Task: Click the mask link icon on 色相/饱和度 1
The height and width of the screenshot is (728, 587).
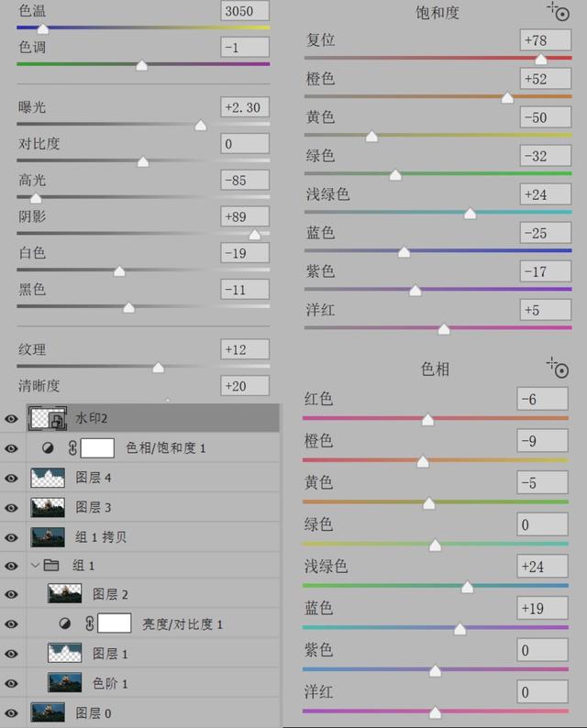Action: pyautogui.click(x=72, y=448)
